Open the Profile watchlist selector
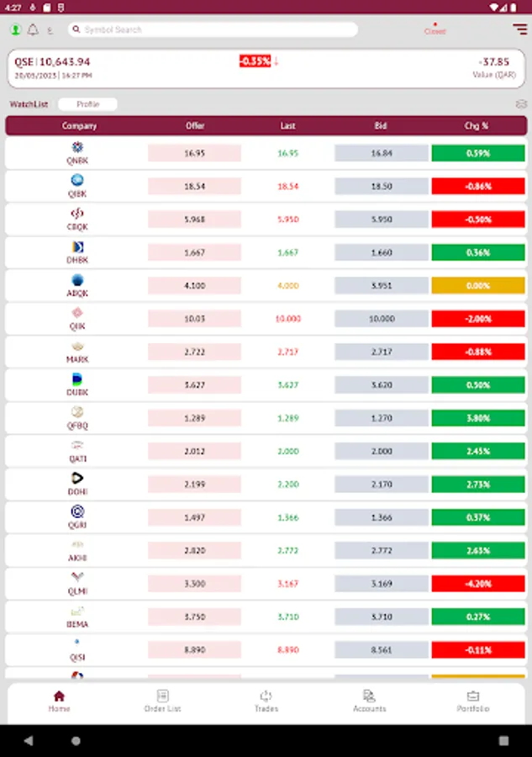This screenshot has width=532, height=757. pos(87,104)
